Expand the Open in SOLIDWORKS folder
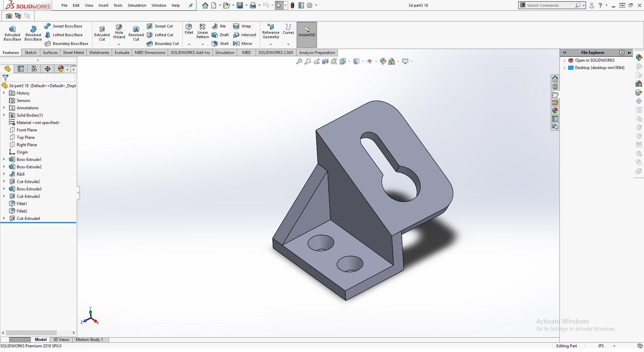Viewport: 644px width, 352px height. point(565,61)
